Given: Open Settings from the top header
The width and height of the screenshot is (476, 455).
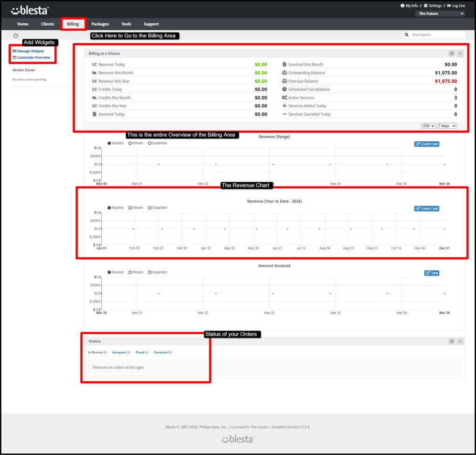Looking at the screenshot, I should 433,5.
